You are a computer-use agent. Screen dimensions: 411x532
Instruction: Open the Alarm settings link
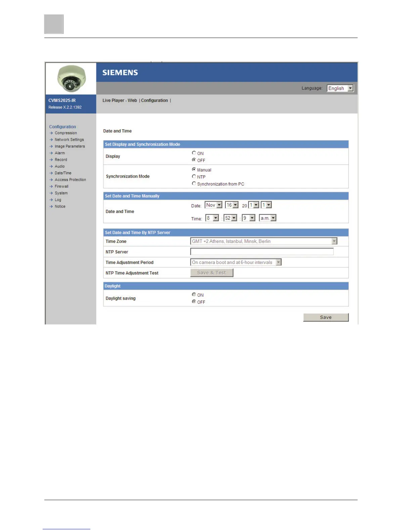point(60,153)
